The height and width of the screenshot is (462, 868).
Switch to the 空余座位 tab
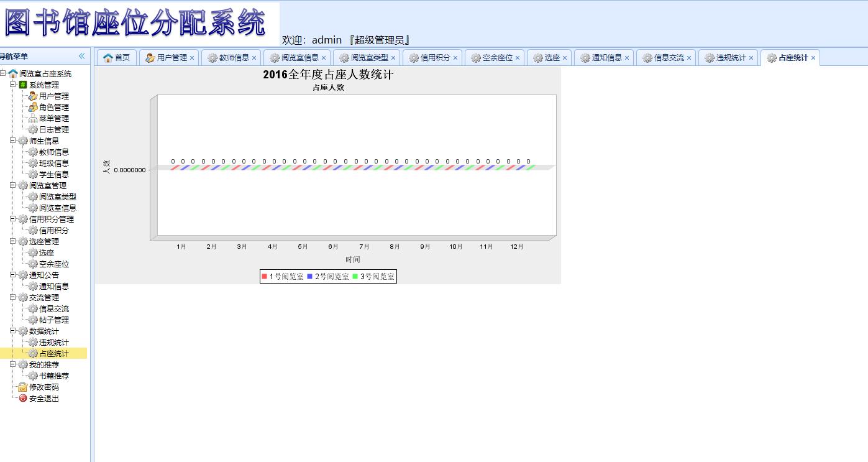click(x=495, y=57)
